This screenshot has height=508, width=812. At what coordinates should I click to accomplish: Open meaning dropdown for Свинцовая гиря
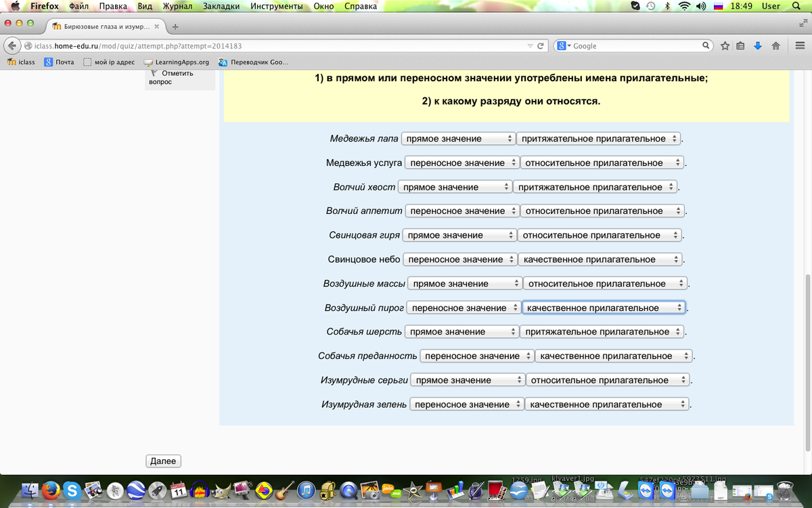pos(459,235)
